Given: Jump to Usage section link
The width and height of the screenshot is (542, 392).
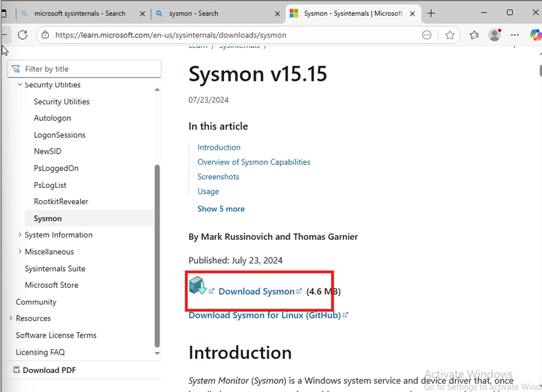Looking at the screenshot, I should click(x=208, y=191).
